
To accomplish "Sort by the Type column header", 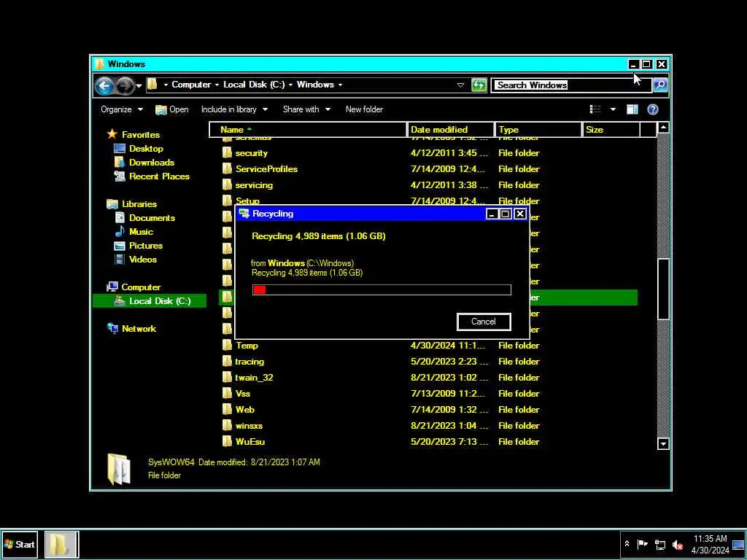I will [x=538, y=130].
